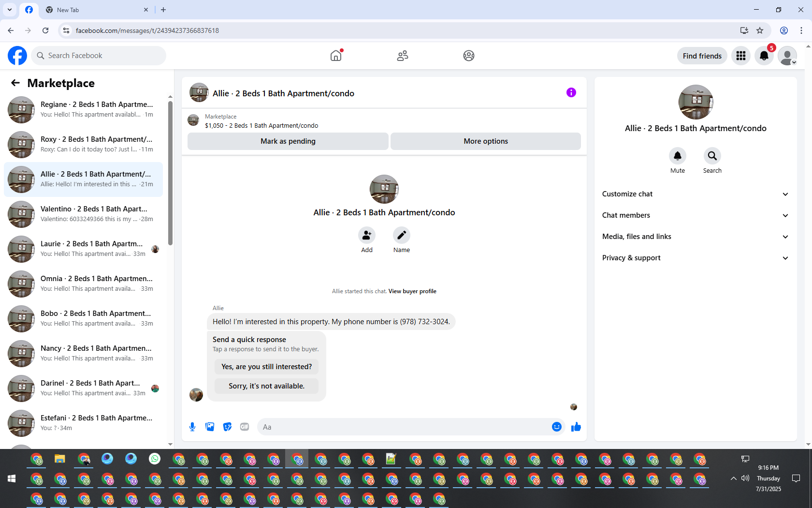
Task: Open conversation information purple icon
Action: point(571,92)
